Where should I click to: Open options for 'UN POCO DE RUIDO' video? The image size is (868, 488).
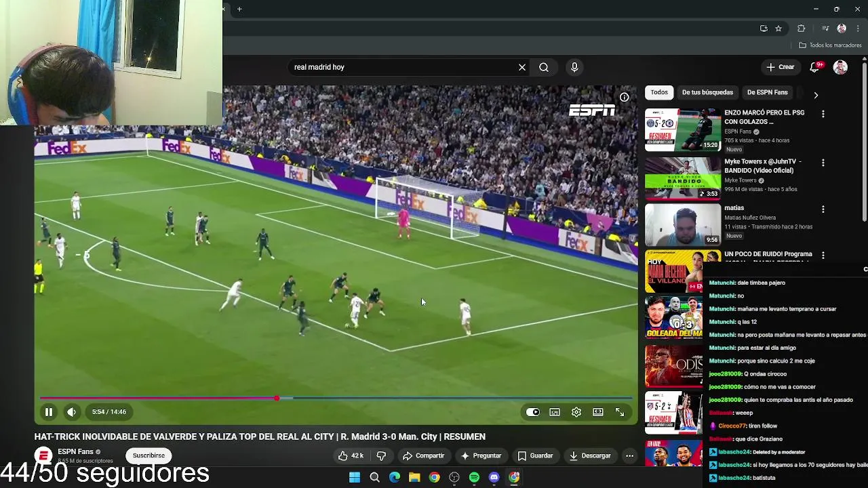pyautogui.click(x=823, y=256)
